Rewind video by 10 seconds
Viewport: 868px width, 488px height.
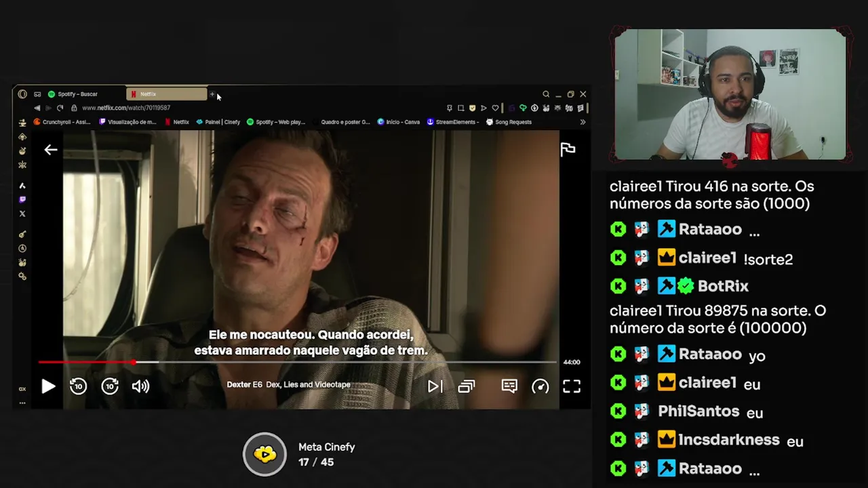pos(78,386)
